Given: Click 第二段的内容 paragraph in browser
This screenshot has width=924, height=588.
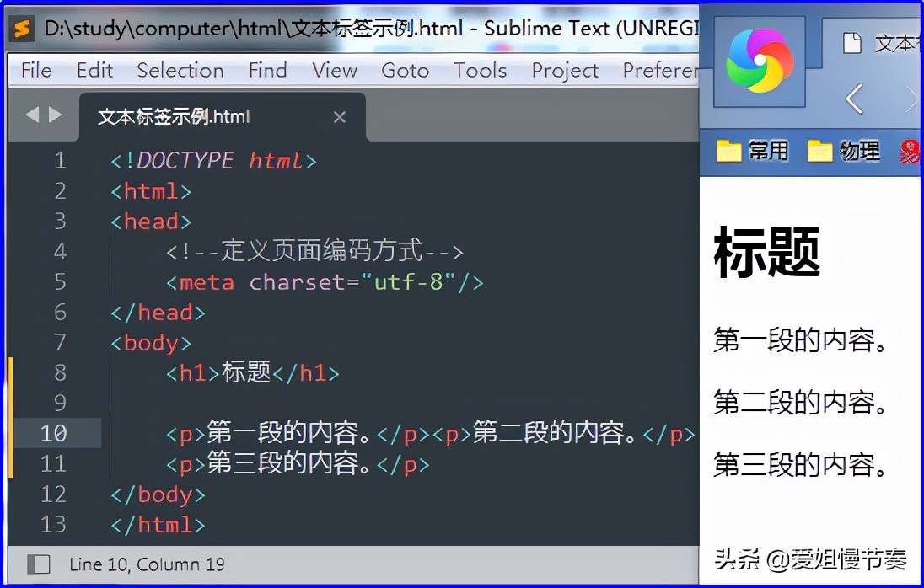Looking at the screenshot, I should pos(800,403).
